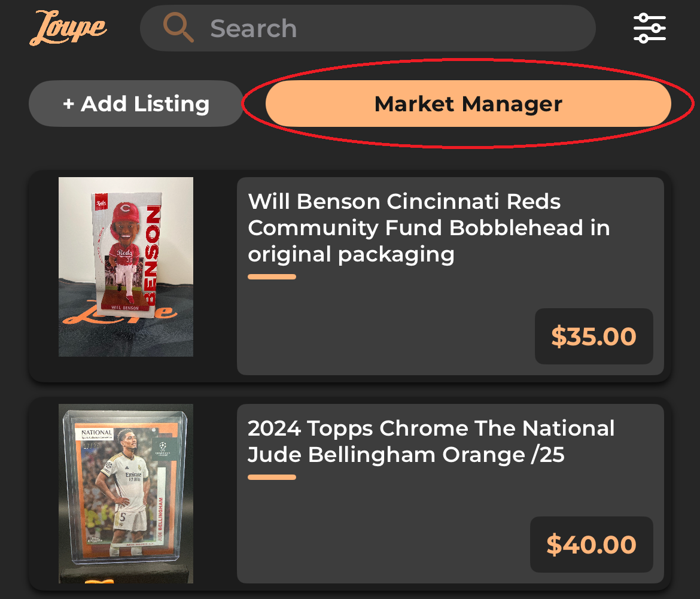This screenshot has height=599, width=700.
Task: Open filters using the adjustment icon
Action: pyautogui.click(x=649, y=28)
